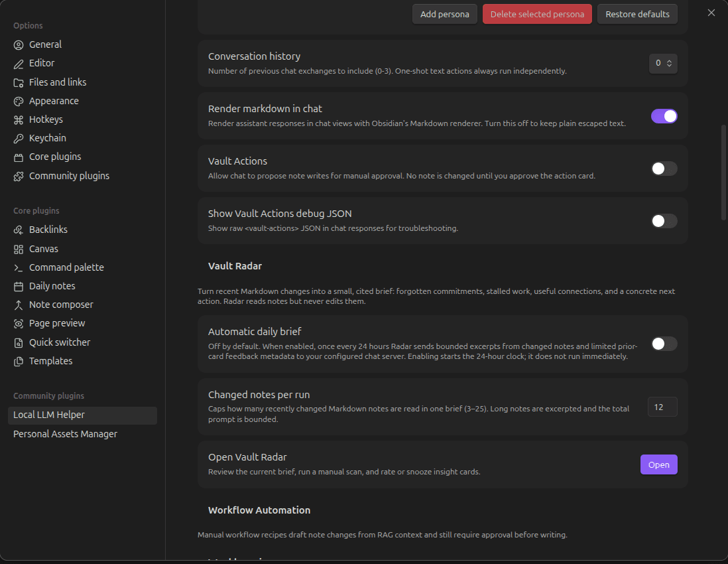Image resolution: width=728 pixels, height=564 pixels.
Task: Click the Changed notes per run field
Action: (662, 407)
